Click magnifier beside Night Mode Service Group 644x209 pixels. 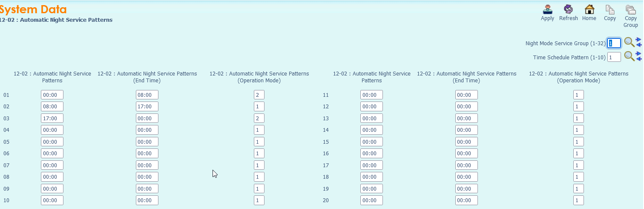tap(629, 43)
